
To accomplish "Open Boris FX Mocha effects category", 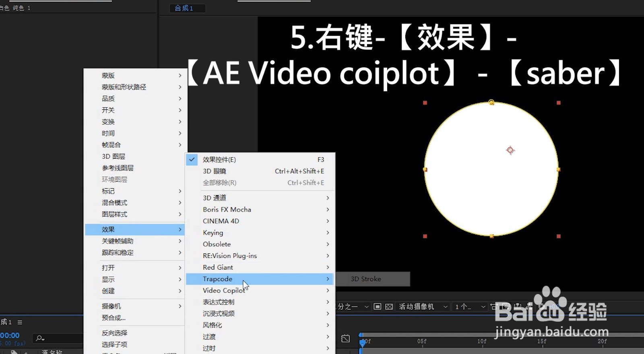I will point(260,210).
